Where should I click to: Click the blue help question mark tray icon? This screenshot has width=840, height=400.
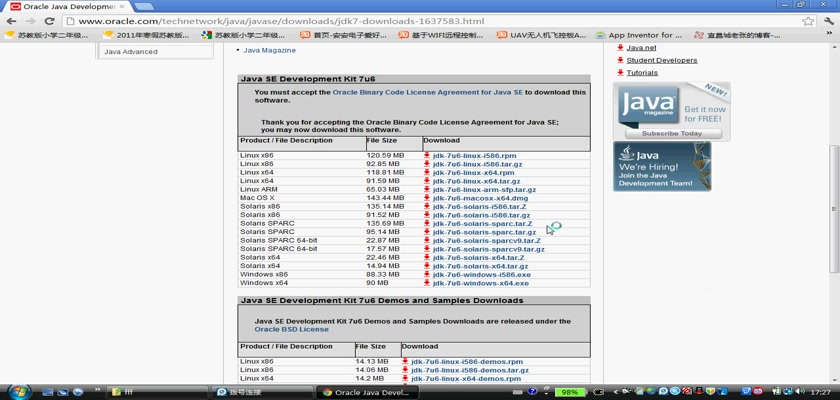click(532, 391)
